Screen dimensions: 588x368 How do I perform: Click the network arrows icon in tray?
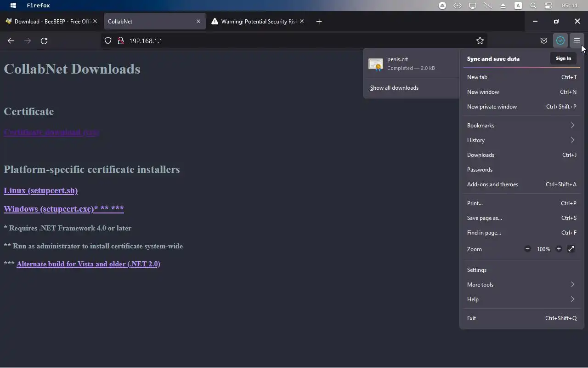pyautogui.click(x=457, y=6)
